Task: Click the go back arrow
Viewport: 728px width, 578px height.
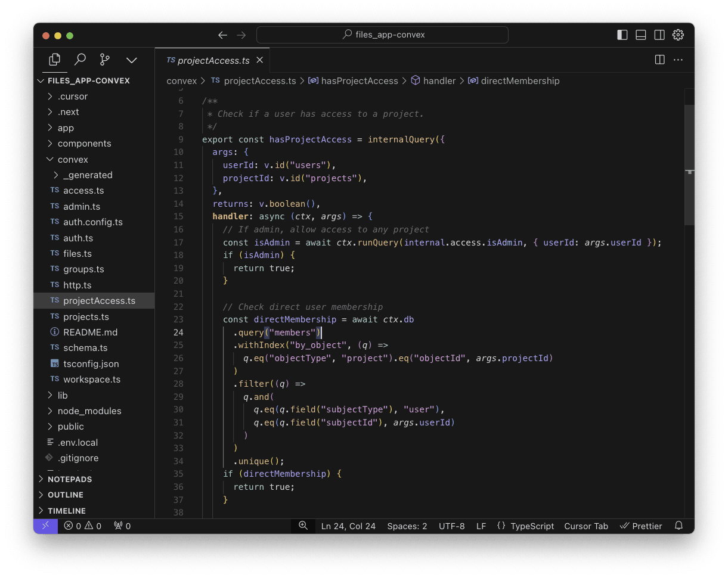Action: [222, 35]
